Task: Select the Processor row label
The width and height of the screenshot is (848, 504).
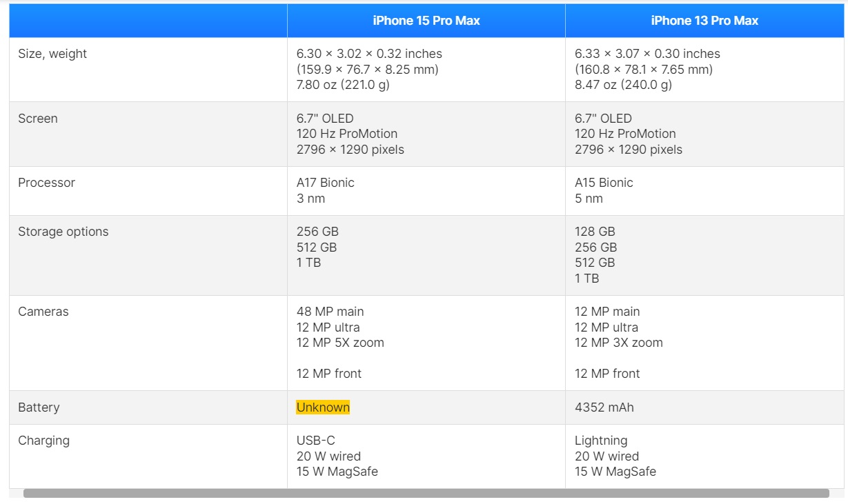Action: tap(46, 183)
